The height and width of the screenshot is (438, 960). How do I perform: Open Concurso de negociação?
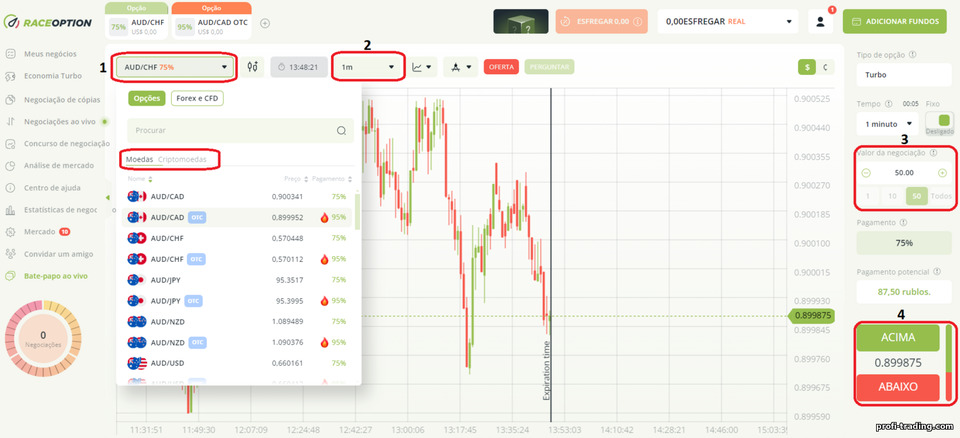[57, 143]
